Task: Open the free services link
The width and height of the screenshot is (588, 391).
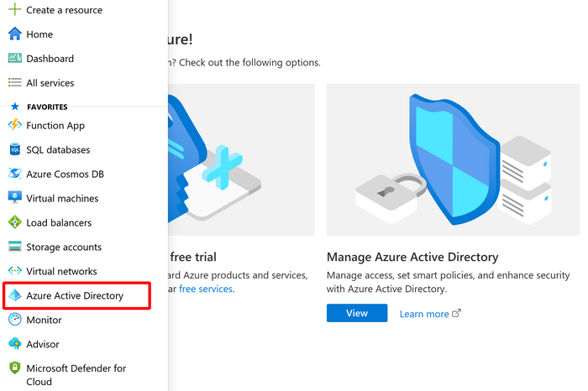Action: [206, 289]
